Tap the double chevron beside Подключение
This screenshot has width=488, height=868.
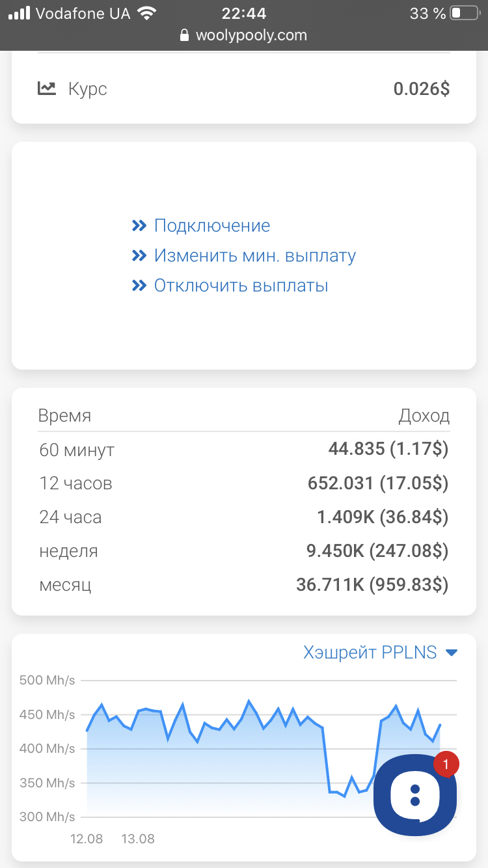139,226
